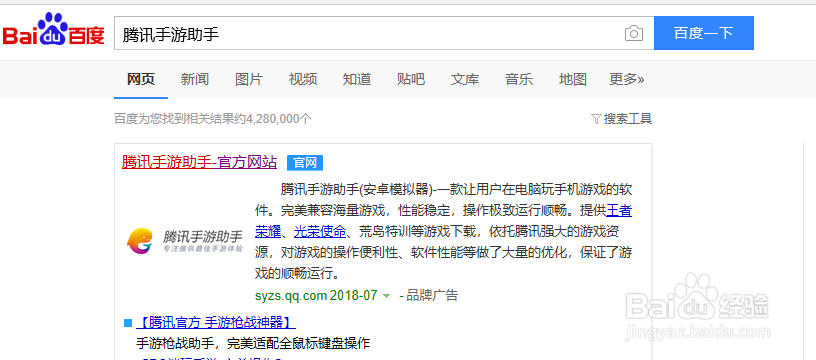Open the 知道 tab
Image resolution: width=816 pixels, height=360 pixels.
point(357,79)
